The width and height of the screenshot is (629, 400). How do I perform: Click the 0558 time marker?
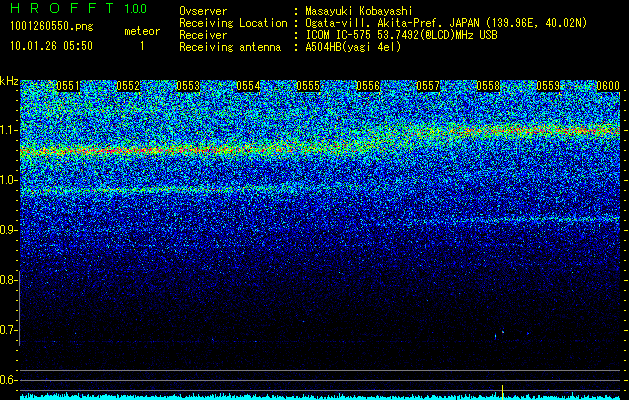coord(488,86)
